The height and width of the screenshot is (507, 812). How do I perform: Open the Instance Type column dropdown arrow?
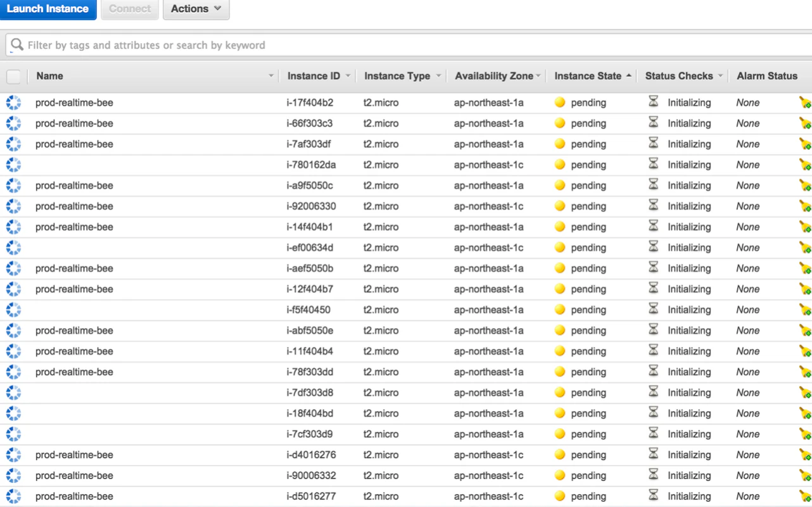tap(438, 76)
